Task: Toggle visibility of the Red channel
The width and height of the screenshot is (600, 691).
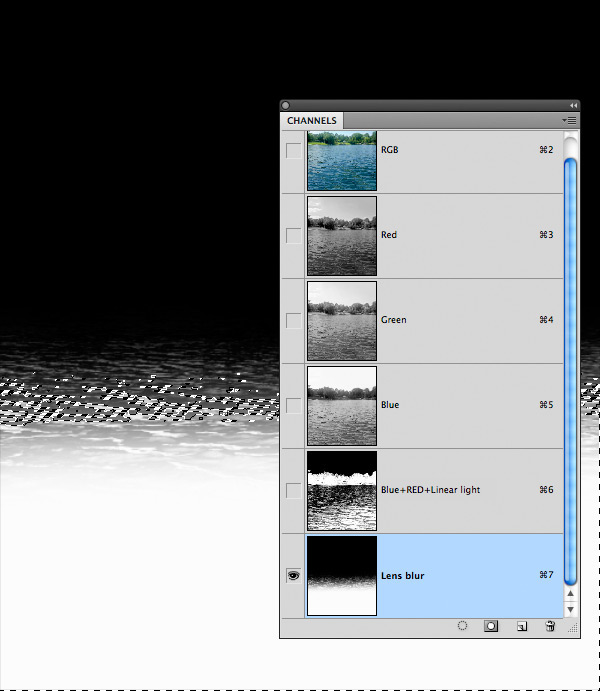Action: [293, 235]
